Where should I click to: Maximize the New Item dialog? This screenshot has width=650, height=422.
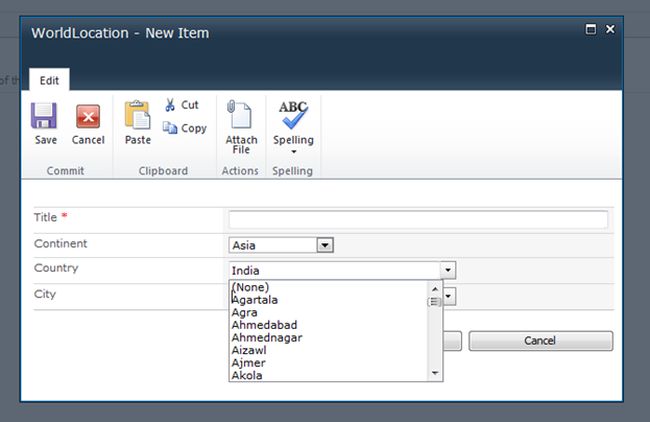coord(591,29)
